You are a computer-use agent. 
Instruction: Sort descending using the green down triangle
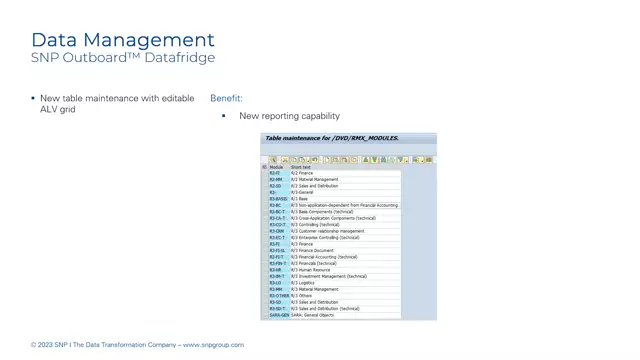(x=375, y=160)
